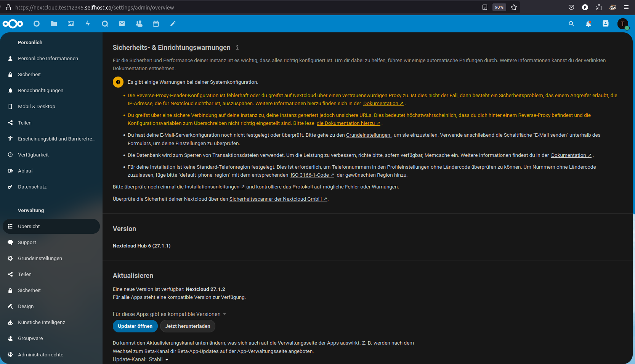Open the Calendar app icon
Screen dimensions: 635x364
(x=156, y=24)
